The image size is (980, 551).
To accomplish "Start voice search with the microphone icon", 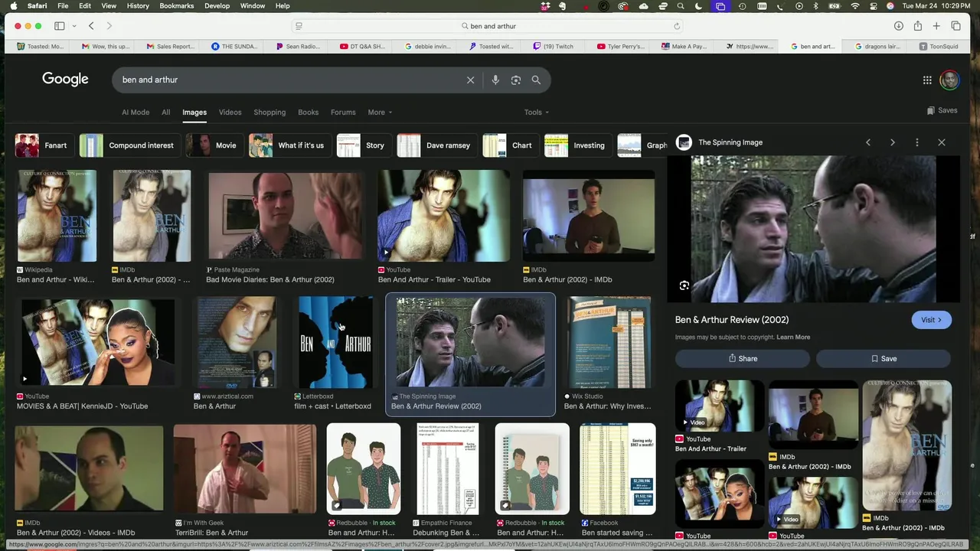I will point(495,80).
